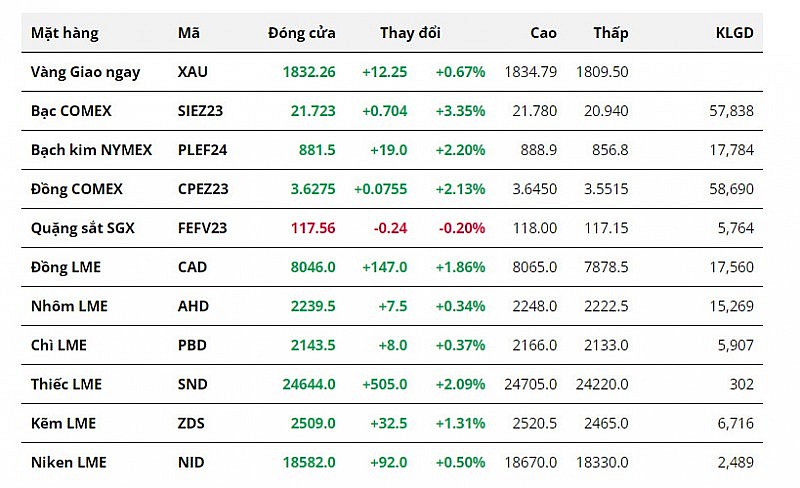Click the KLGD column header
This screenshot has height=488, width=800.
[x=734, y=33]
